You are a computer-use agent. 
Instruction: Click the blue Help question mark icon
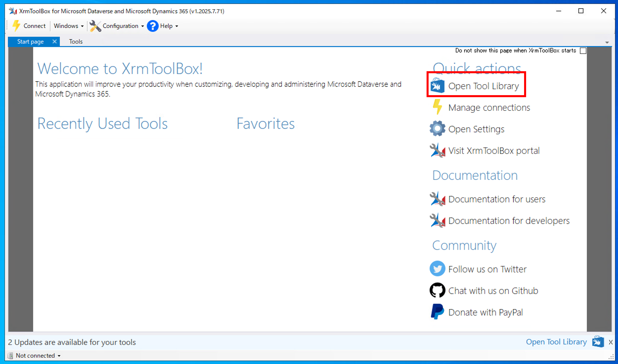(x=153, y=26)
